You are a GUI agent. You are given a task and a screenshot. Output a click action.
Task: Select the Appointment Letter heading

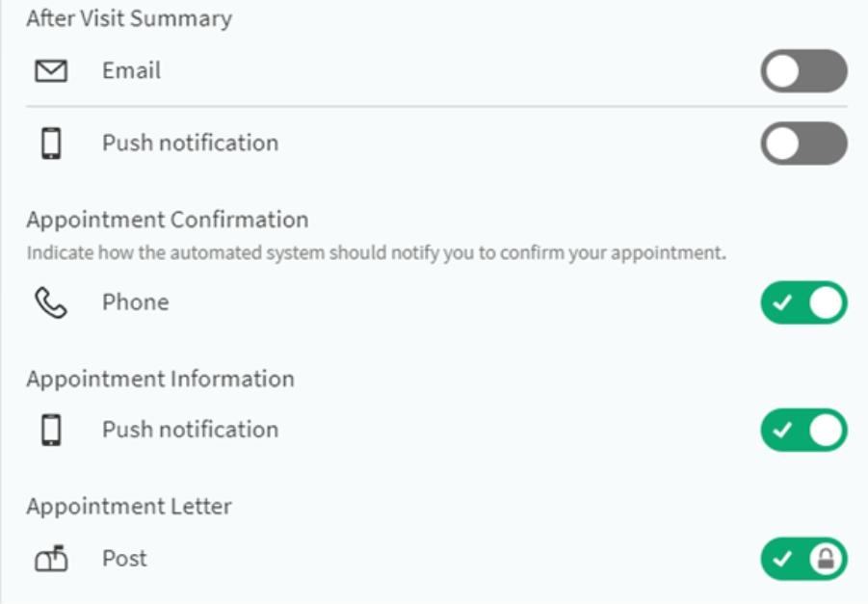pyautogui.click(x=129, y=507)
